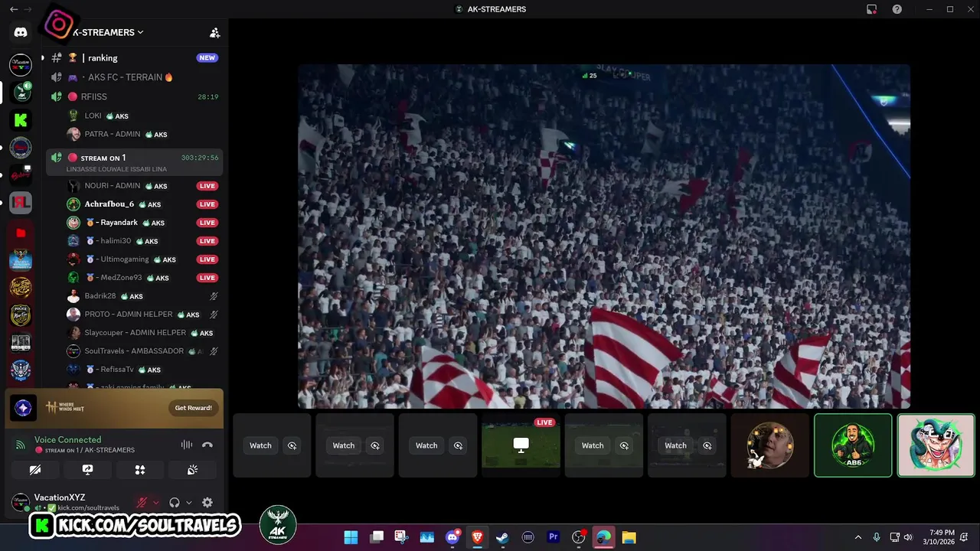Image resolution: width=980 pixels, height=551 pixels.
Task: Open the RL server icon
Action: coord(21,203)
